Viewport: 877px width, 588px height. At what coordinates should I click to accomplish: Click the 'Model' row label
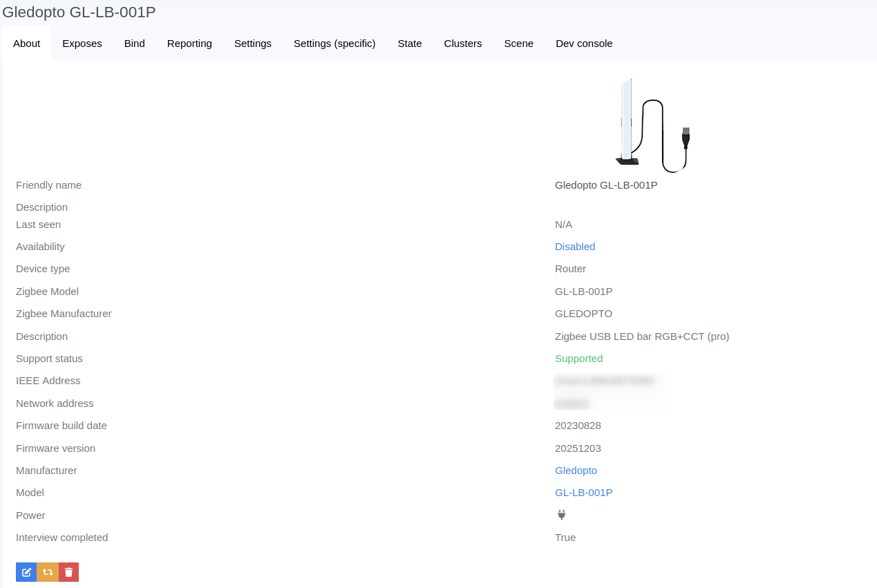click(x=30, y=493)
